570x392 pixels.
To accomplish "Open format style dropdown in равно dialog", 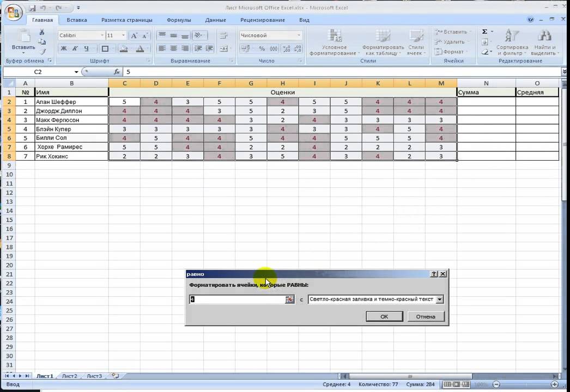I will click(440, 299).
